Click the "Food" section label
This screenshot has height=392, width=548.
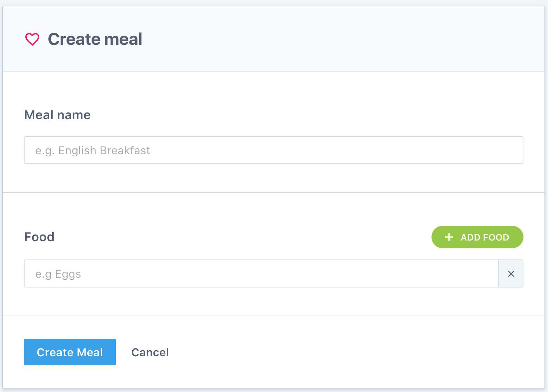click(39, 237)
